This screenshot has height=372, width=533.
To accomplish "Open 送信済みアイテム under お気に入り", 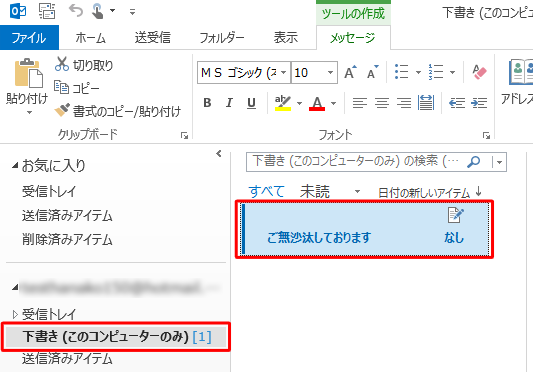I will (x=67, y=216).
